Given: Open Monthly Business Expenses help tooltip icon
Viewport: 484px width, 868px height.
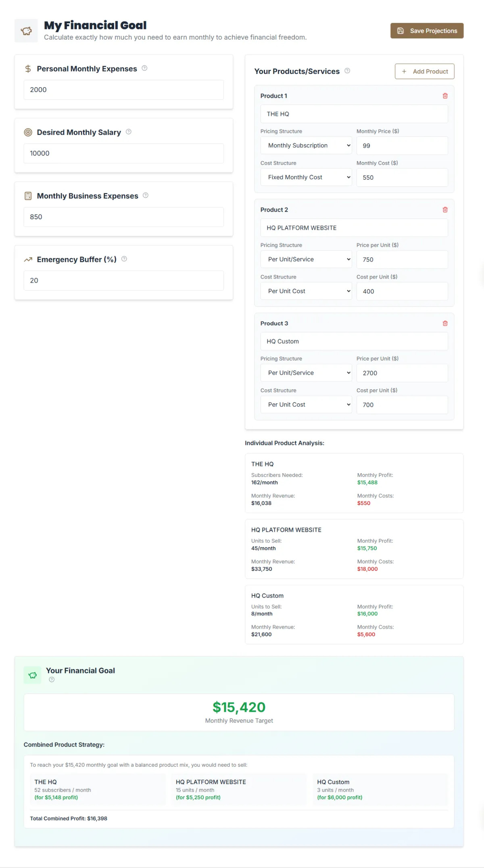Looking at the screenshot, I should click(x=146, y=195).
